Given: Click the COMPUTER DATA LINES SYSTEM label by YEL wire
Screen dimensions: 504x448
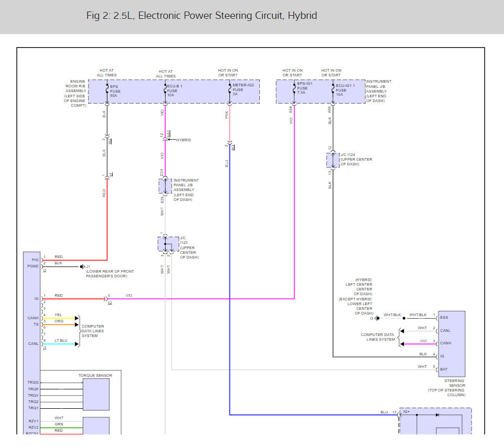Looking at the screenshot, I should tap(93, 331).
